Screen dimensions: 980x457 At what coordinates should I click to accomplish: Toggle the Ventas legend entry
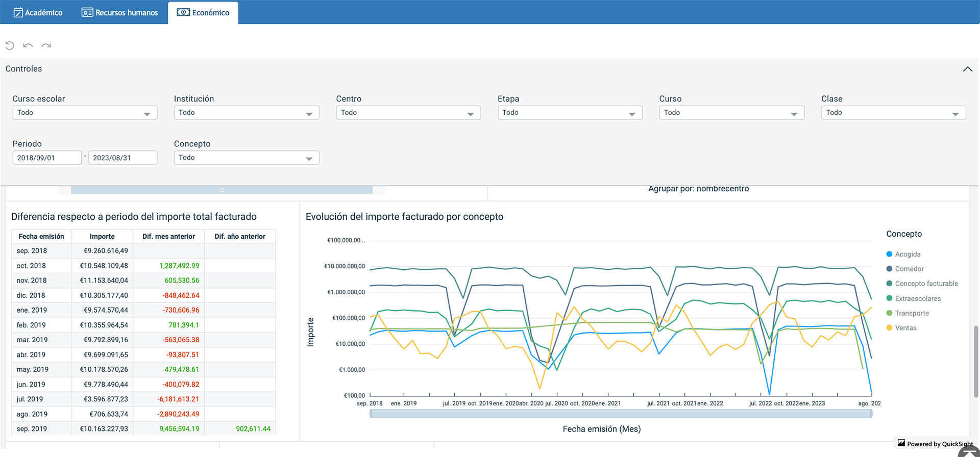pos(905,328)
